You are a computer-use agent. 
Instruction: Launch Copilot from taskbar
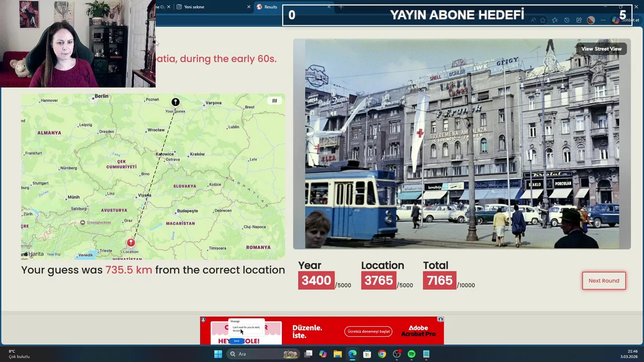(x=323, y=354)
